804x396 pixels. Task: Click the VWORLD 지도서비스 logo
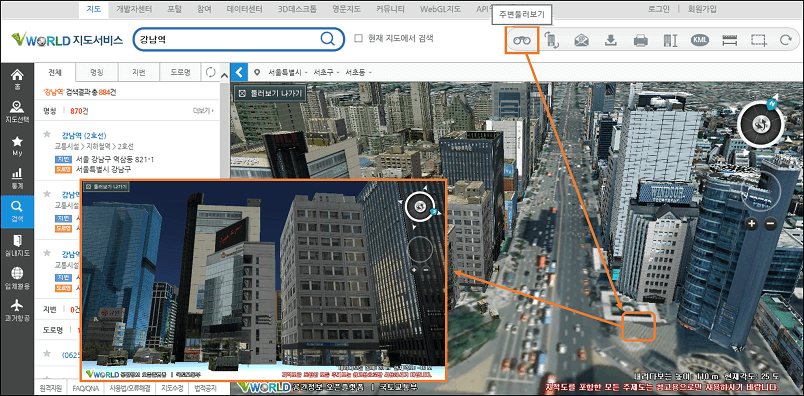[67, 39]
